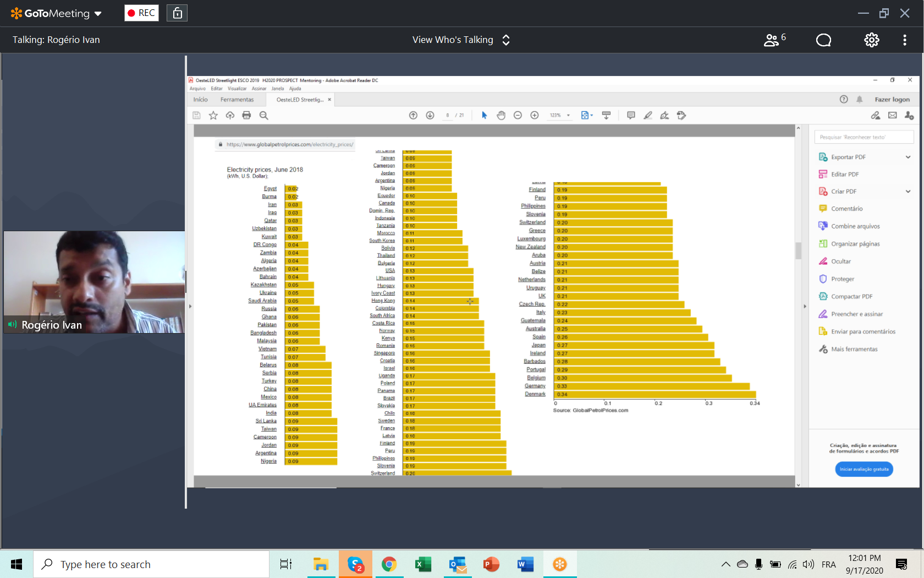This screenshot has width=924, height=578.
Task: Click the page number field
Action: [x=447, y=115]
